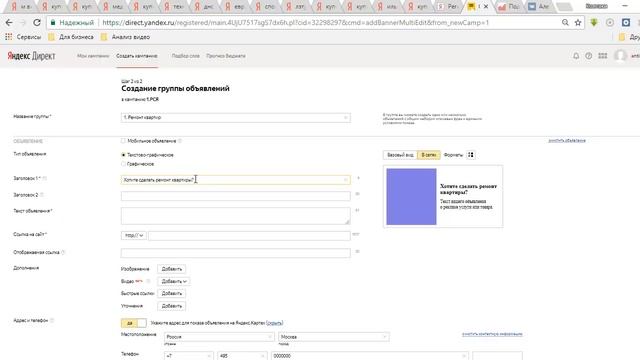Screen dimensions: 640x360
Task: Toggle the address and phone Да switch
Action: click(133, 323)
